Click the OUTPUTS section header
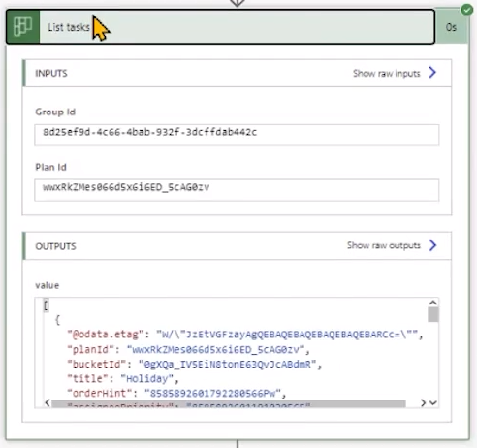The height and width of the screenshot is (448, 477). [x=55, y=246]
